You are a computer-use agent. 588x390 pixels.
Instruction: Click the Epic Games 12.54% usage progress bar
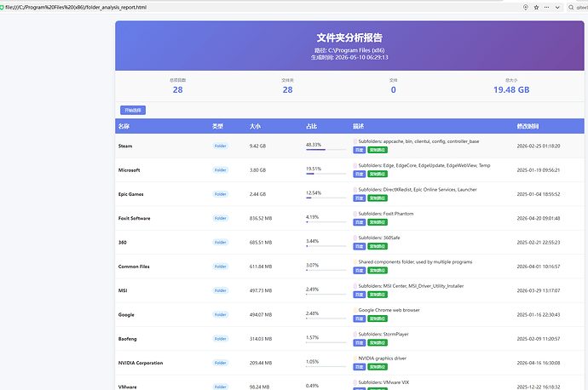[326, 198]
